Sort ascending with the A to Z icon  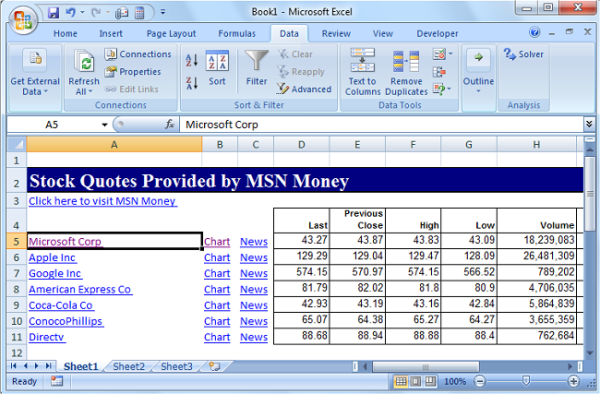[191, 60]
